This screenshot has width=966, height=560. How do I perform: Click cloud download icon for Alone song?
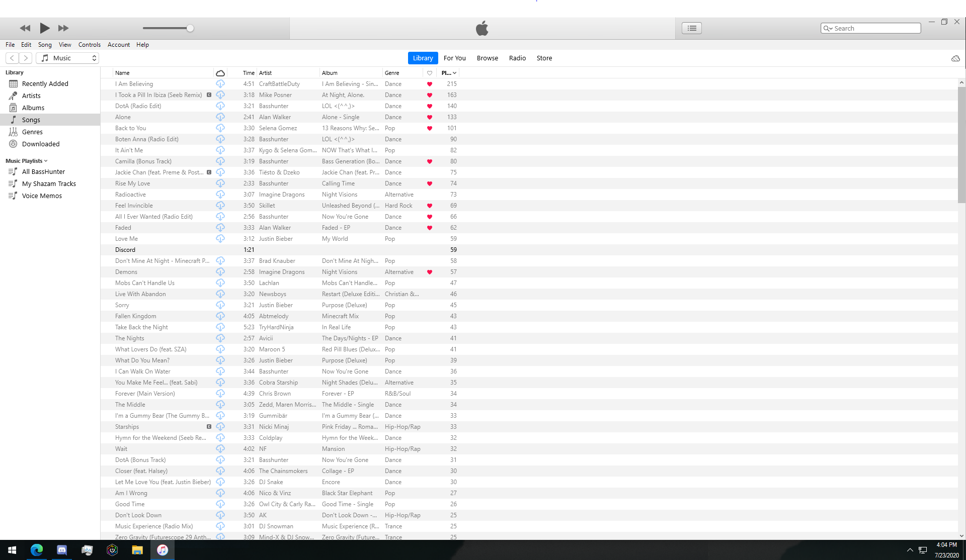tap(220, 117)
